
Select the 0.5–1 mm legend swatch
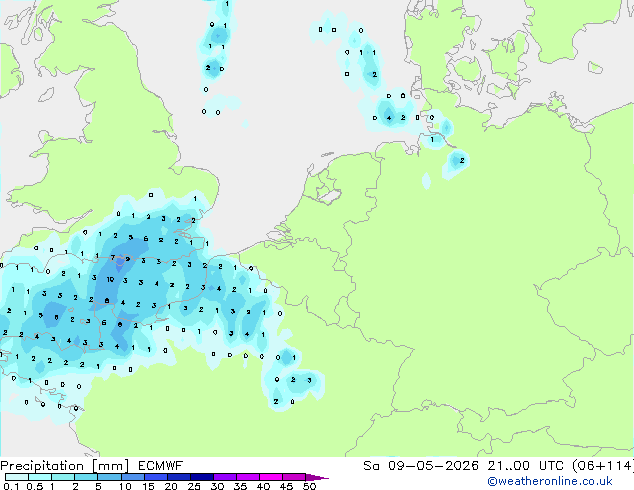pos(40,477)
